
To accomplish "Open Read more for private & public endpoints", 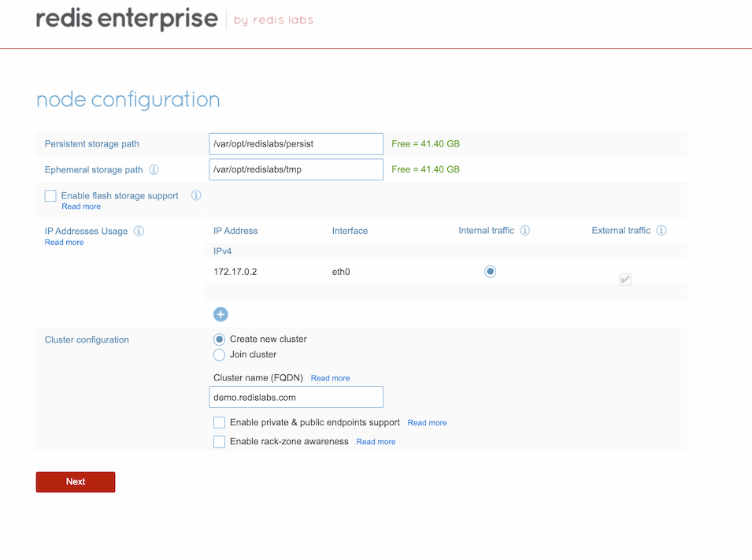I will tap(428, 423).
